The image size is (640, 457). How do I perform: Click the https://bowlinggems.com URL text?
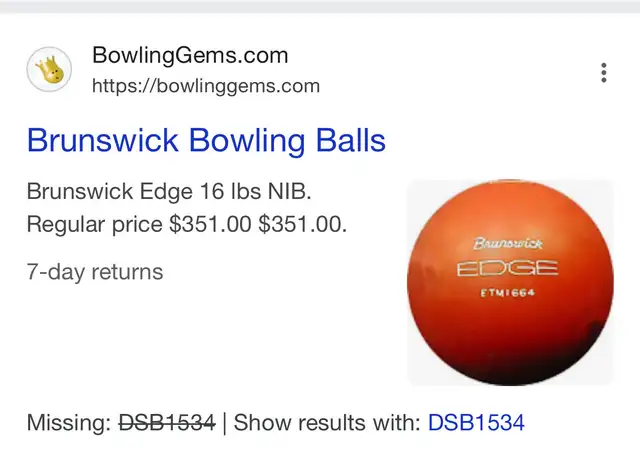click(x=206, y=86)
